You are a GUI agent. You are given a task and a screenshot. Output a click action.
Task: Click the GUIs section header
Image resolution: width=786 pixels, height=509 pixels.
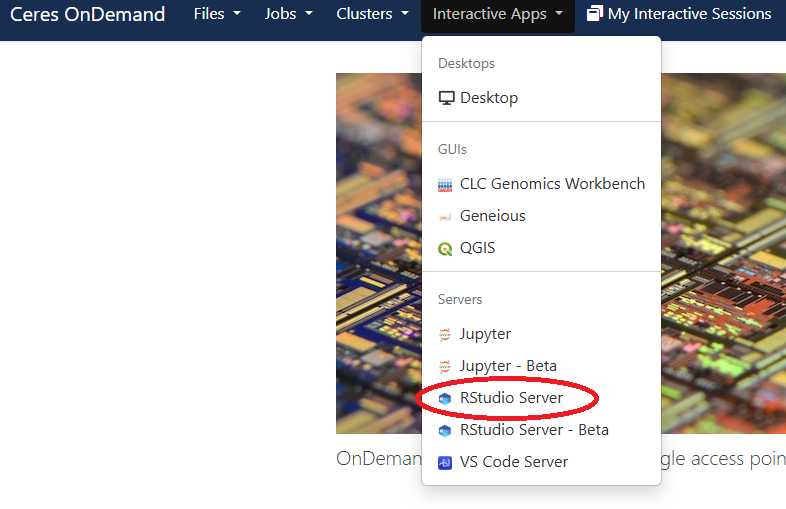click(452, 149)
